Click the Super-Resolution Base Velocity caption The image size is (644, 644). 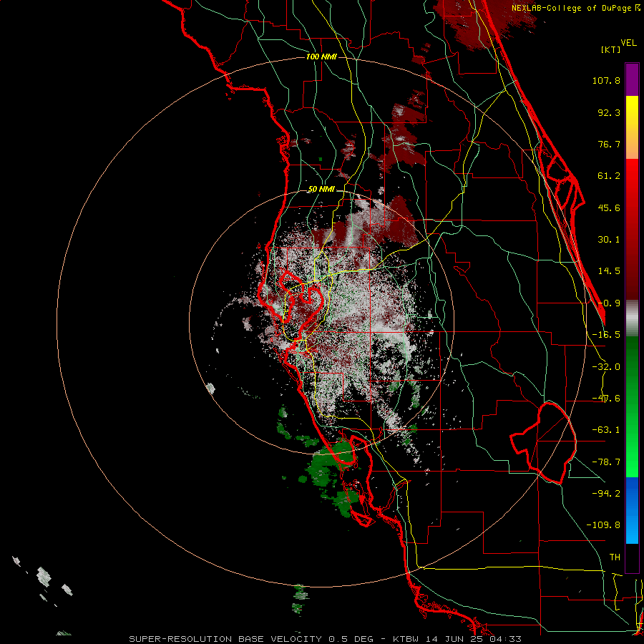coord(326,639)
